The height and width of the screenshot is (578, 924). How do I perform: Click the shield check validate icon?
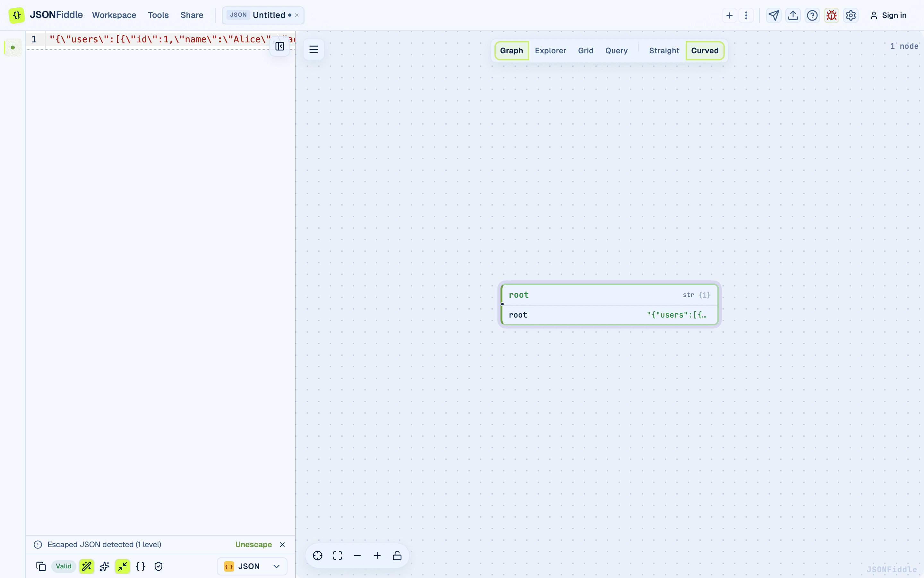(158, 566)
